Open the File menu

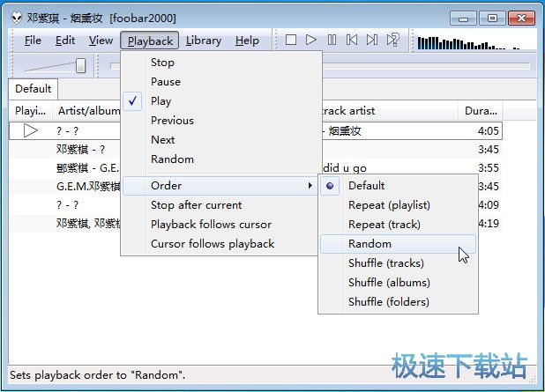pyautogui.click(x=33, y=41)
